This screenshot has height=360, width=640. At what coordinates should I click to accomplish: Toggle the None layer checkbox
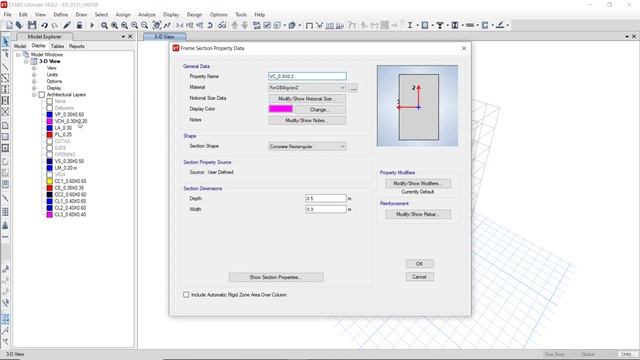49,101
